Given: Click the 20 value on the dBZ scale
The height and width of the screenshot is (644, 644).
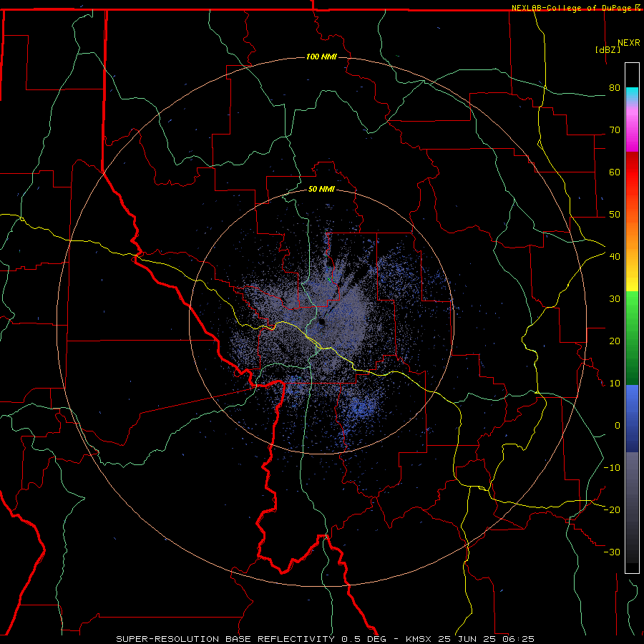Looking at the screenshot, I should point(615,341).
